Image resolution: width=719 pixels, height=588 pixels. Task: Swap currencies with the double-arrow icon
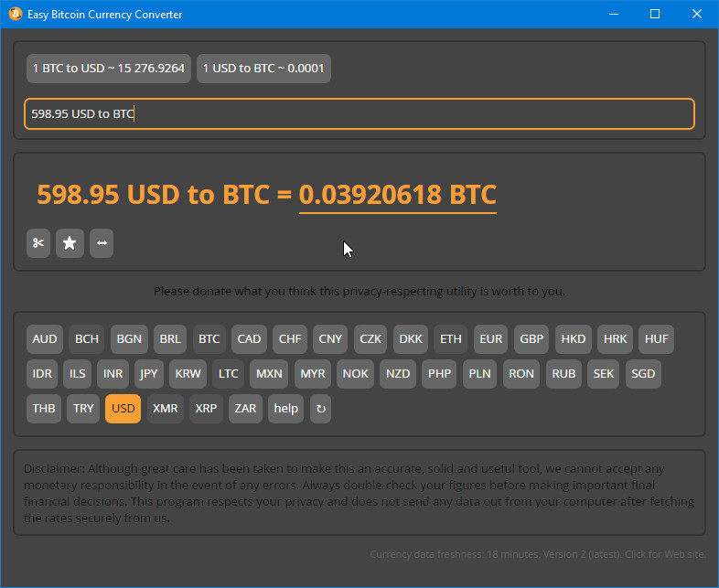(x=102, y=243)
